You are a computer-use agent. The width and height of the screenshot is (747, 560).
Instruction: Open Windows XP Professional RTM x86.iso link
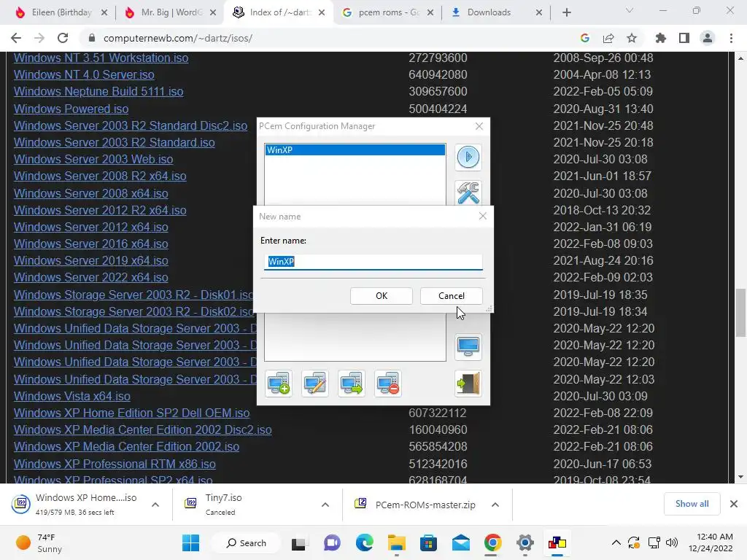tap(115, 464)
